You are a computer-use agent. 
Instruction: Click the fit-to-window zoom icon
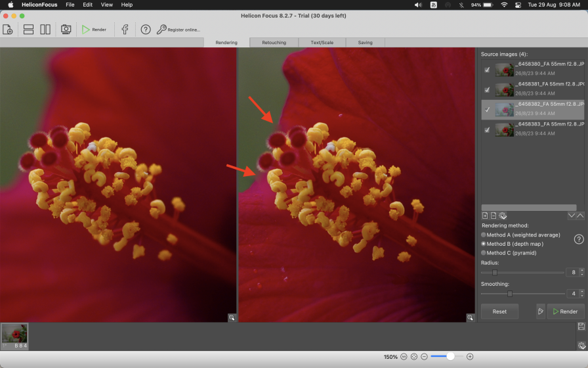414,357
